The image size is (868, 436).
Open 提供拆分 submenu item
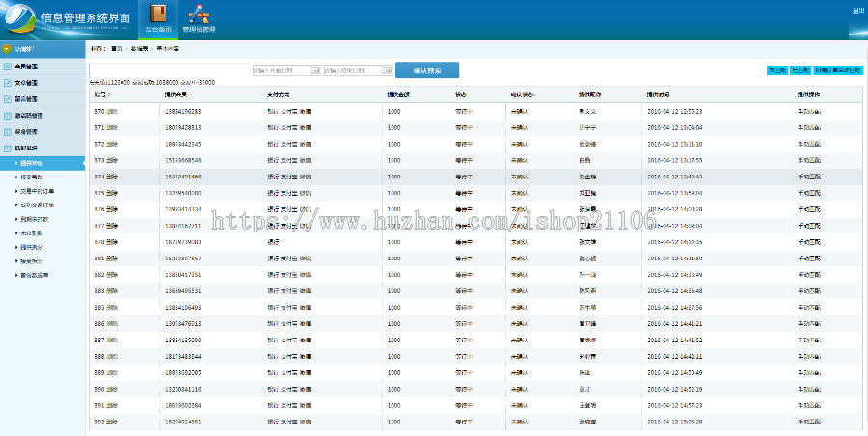point(32,247)
